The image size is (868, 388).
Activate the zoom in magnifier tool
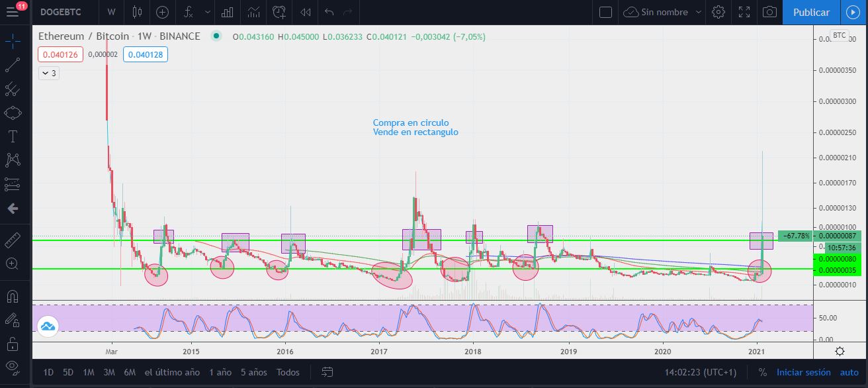tap(12, 264)
